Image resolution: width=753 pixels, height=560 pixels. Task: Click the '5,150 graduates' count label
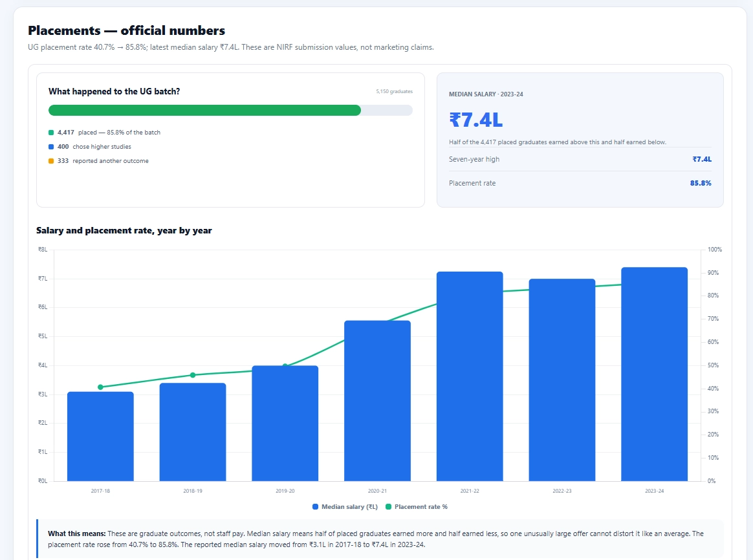pos(394,91)
